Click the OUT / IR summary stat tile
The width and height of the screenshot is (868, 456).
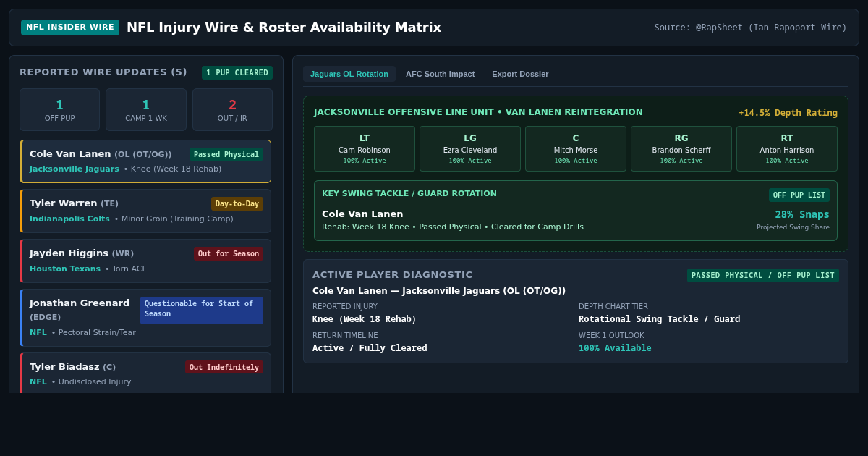232,110
